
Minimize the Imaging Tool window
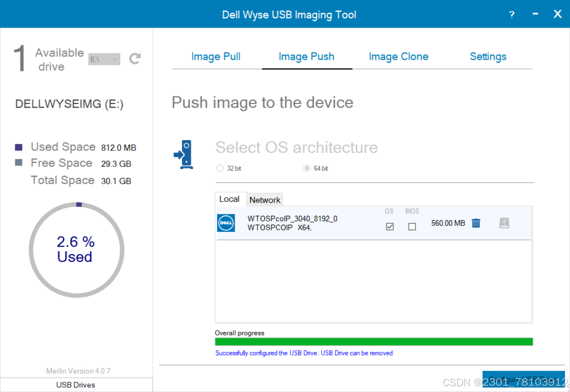click(535, 14)
